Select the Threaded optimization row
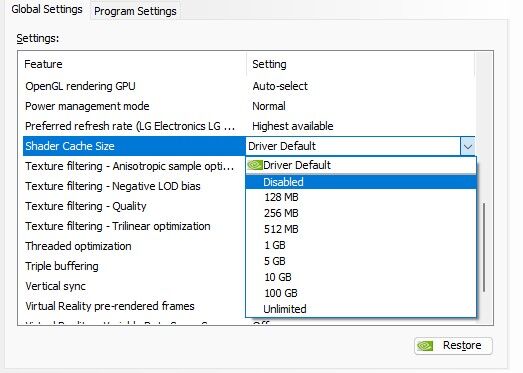The image size is (523, 373). (134, 246)
